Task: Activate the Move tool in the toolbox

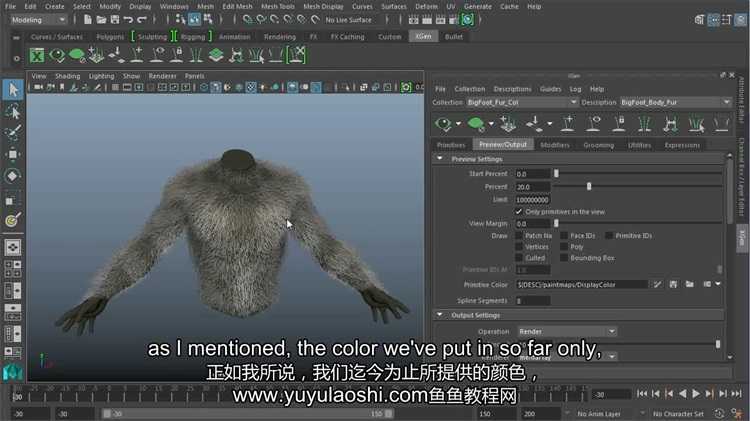Action: tap(13, 154)
